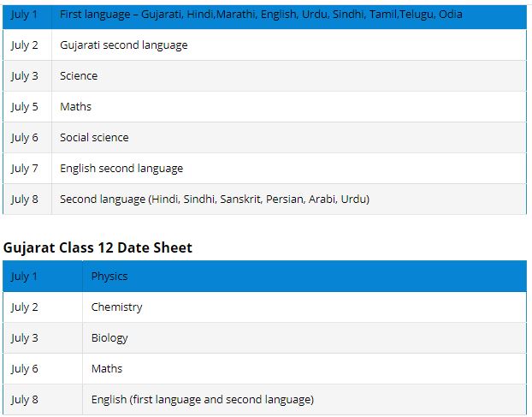Click the First language header cell
Viewport: 532px width, 417px height.
(x=261, y=15)
